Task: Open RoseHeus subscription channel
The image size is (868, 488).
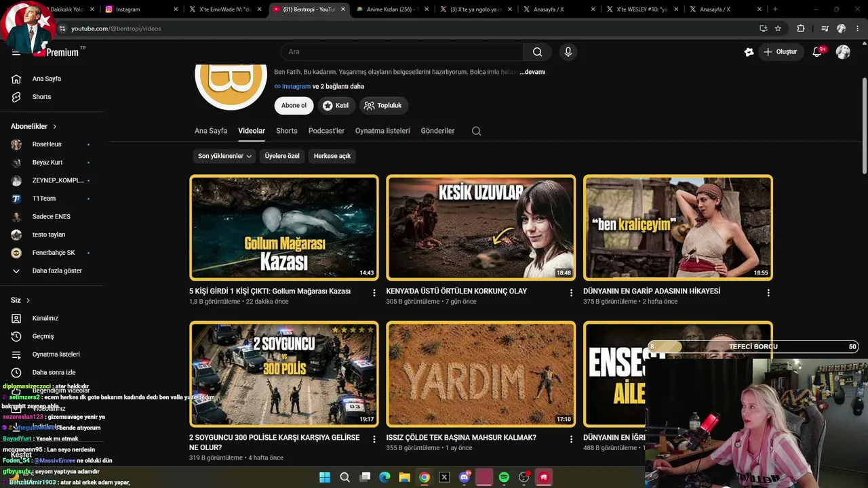Action: click(x=47, y=144)
